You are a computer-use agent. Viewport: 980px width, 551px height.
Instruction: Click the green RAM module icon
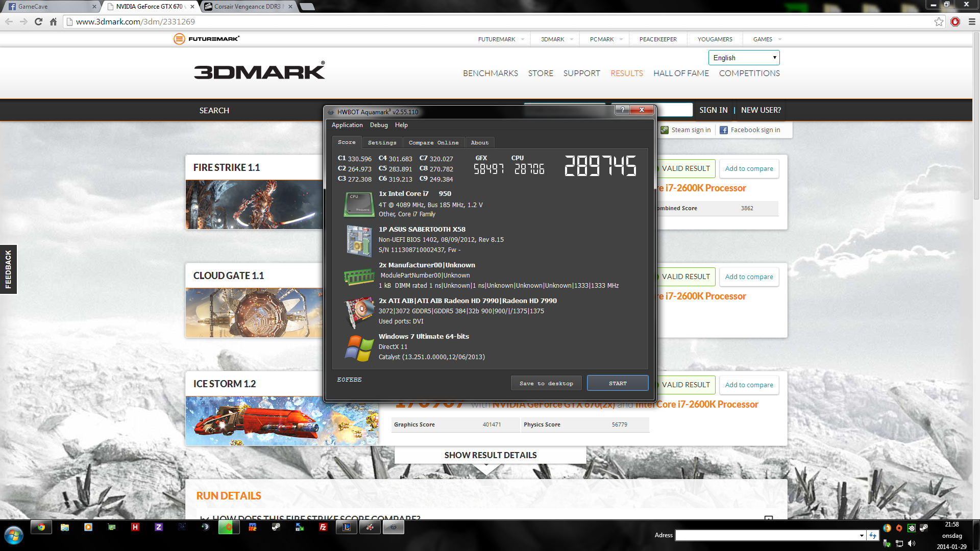(359, 277)
